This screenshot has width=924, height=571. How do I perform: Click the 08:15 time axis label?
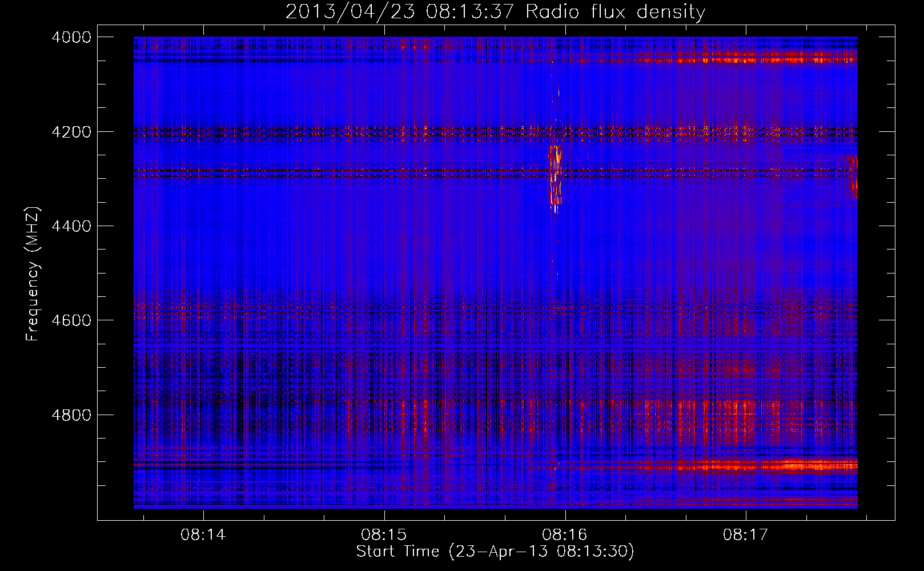click(x=384, y=535)
